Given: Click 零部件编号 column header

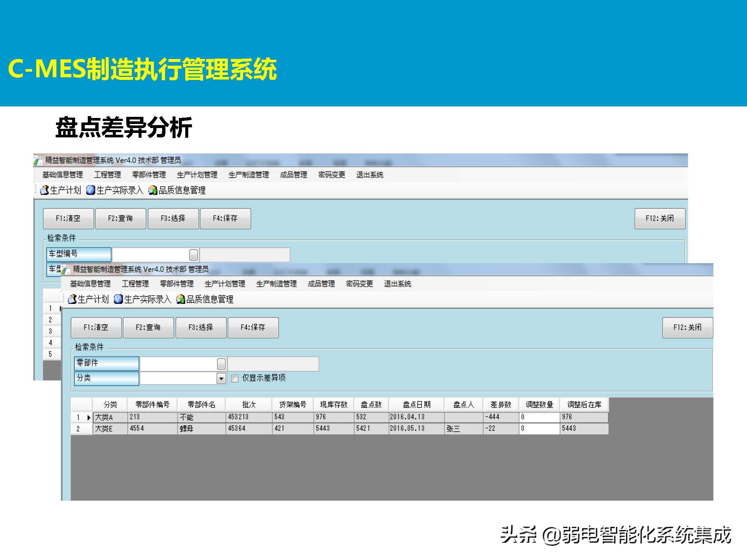Looking at the screenshot, I should (152, 404).
